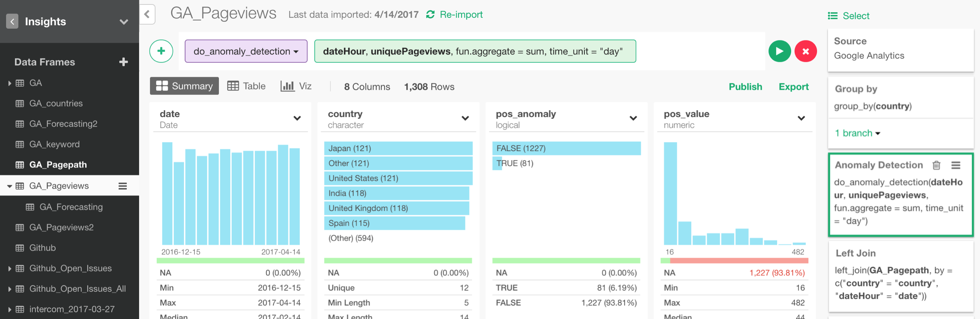This screenshot has height=319, width=980.
Task: Click the 1,308 Rows count
Action: pyautogui.click(x=429, y=87)
